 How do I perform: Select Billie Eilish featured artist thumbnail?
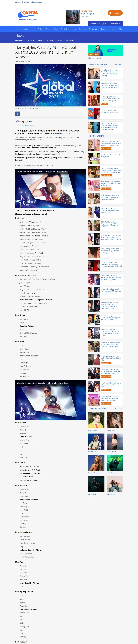point(96,484)
